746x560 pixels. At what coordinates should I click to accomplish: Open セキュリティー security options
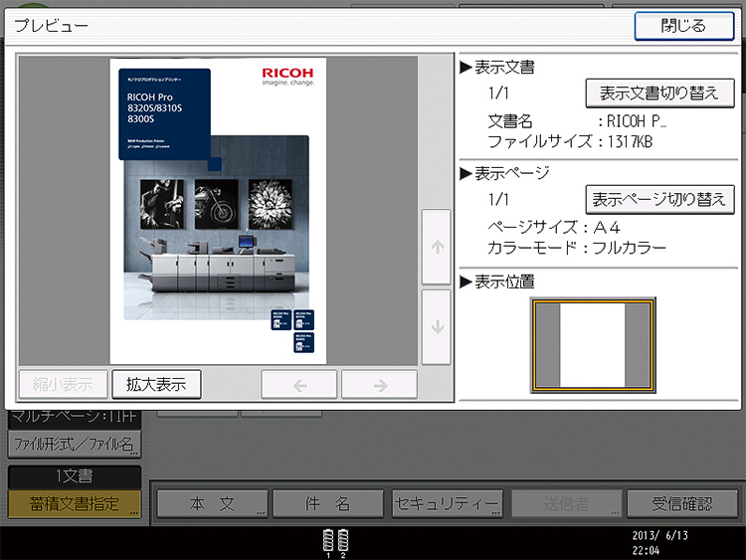click(446, 503)
